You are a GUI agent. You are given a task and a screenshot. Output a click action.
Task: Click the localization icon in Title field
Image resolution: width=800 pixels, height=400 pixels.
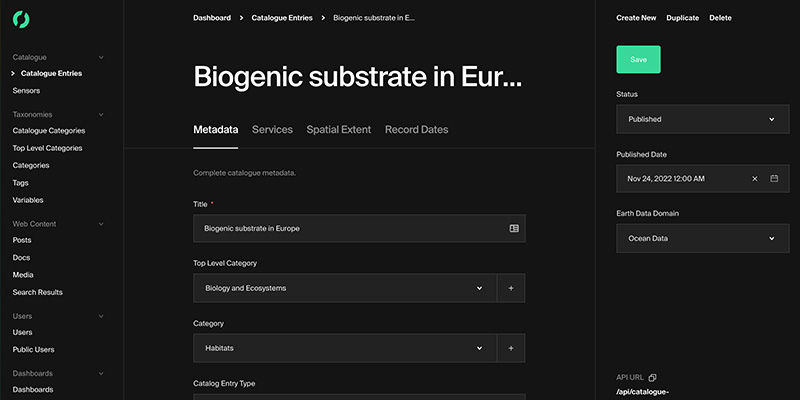pos(514,229)
